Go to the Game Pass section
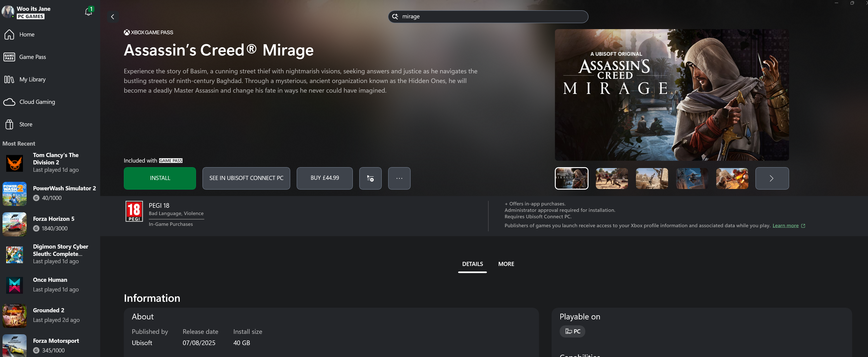Screen dimensions: 868x357 pos(32,57)
